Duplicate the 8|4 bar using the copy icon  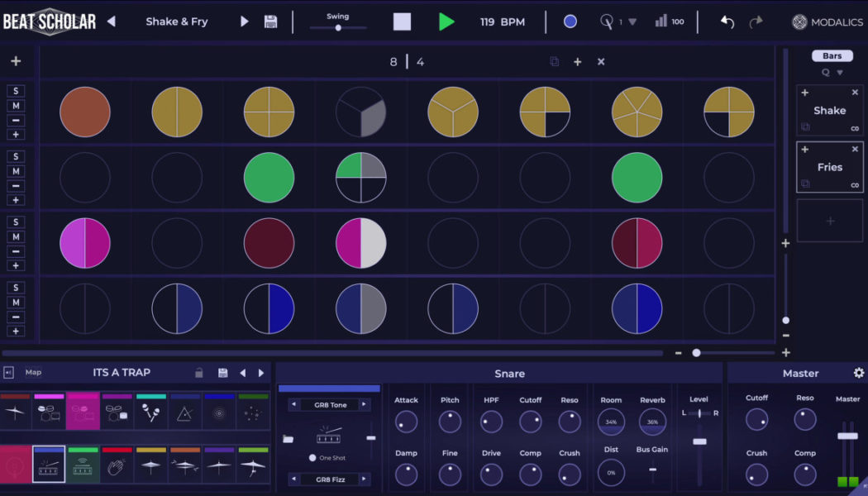coord(554,61)
